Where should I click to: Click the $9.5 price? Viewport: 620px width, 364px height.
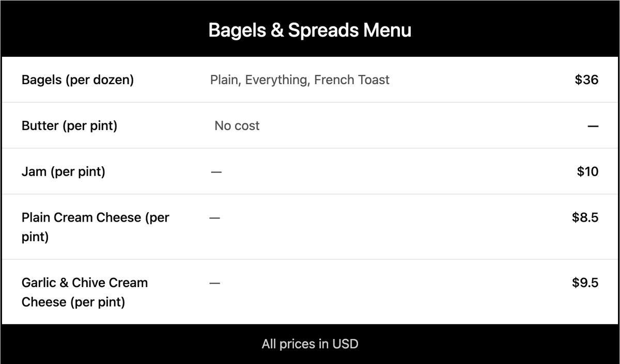[585, 282]
